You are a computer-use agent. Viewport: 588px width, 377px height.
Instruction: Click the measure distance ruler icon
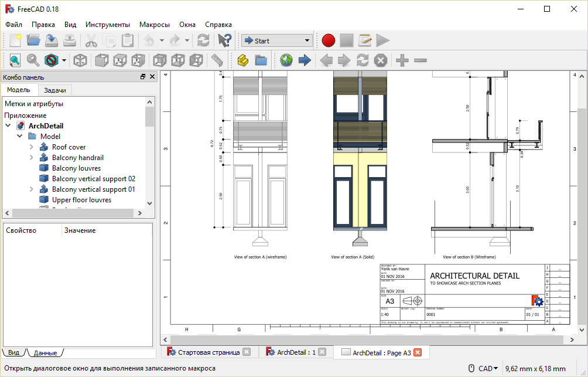tap(217, 60)
